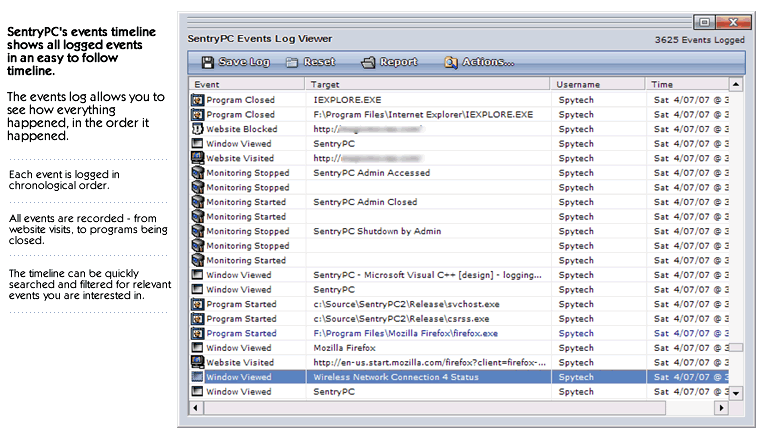Image resolution: width=761 pixels, height=443 pixels.
Task: Select target IEXPLORE.EXE
Action: 347,100
